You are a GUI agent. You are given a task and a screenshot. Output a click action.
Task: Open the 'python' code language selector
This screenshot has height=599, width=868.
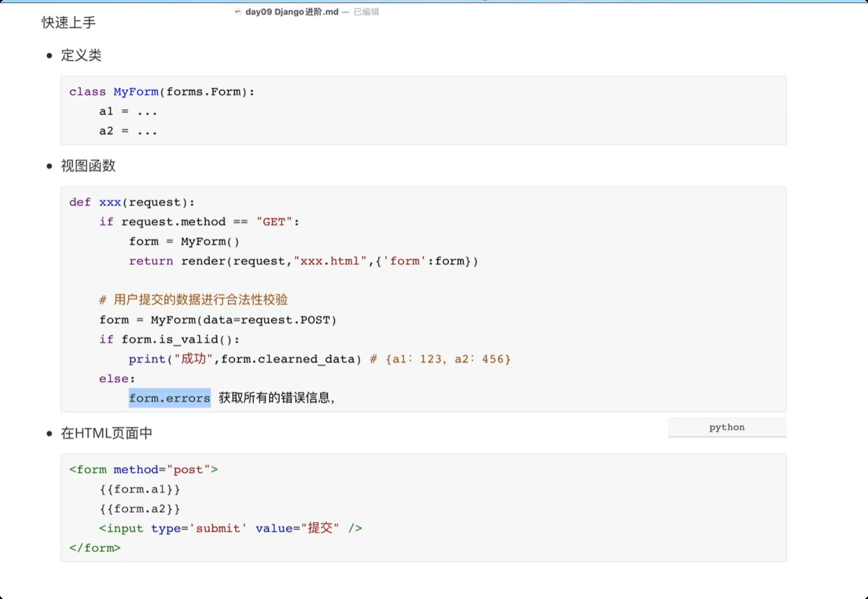(x=727, y=427)
